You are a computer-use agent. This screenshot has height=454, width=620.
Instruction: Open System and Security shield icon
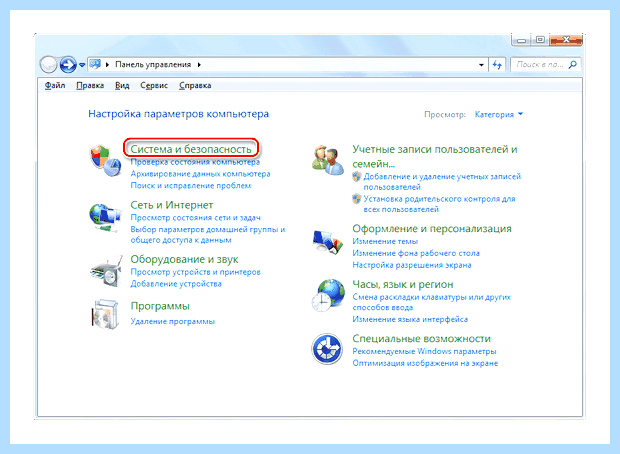click(105, 161)
